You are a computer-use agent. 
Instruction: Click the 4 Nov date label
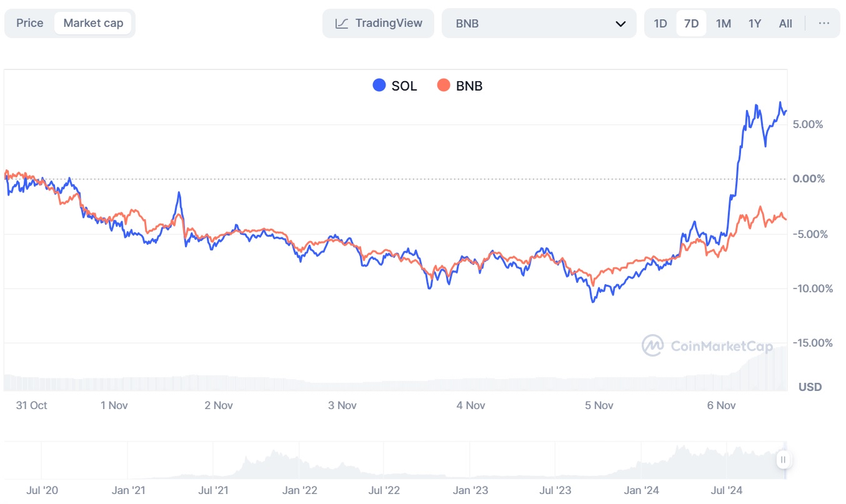(x=470, y=405)
